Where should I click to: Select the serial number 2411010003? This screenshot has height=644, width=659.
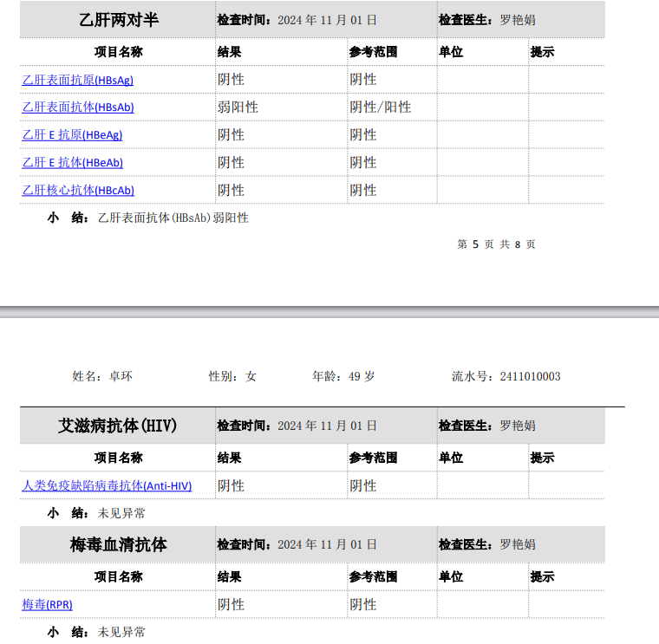pyautogui.click(x=530, y=376)
